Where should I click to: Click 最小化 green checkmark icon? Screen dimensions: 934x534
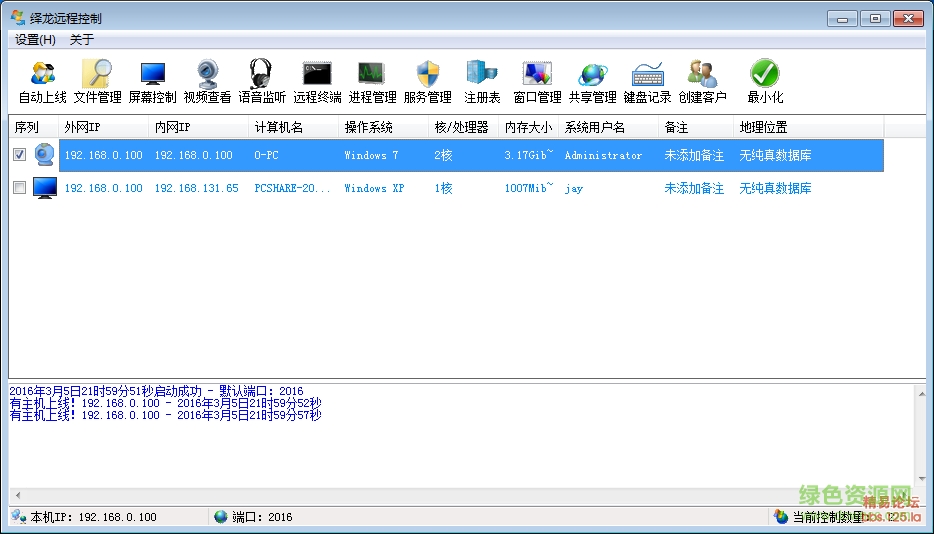pos(765,81)
